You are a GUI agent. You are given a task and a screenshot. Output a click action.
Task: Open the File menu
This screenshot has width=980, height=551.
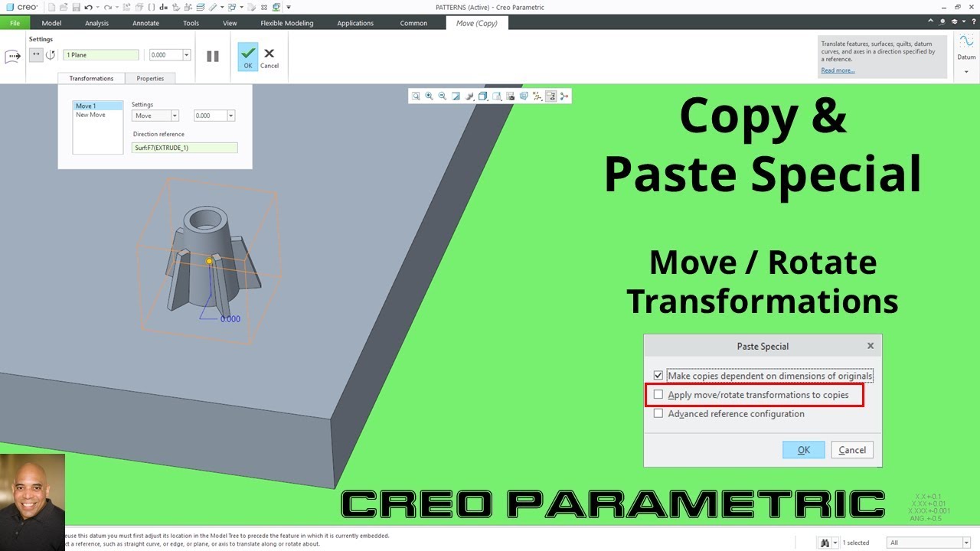pos(15,23)
